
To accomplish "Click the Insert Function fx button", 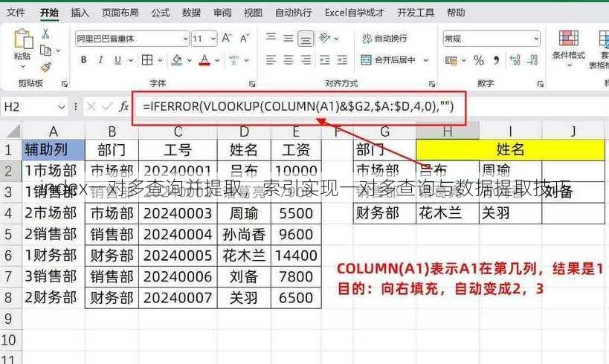I will (124, 106).
